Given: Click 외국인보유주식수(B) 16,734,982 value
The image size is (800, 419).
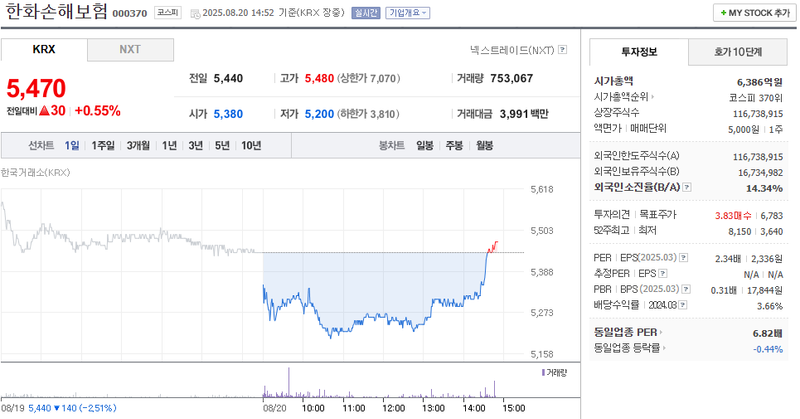Looking at the screenshot, I should point(760,173).
